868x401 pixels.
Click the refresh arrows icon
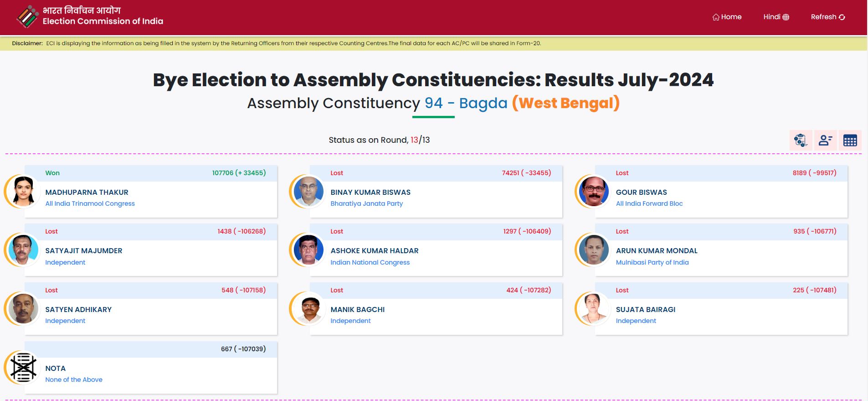click(x=842, y=17)
